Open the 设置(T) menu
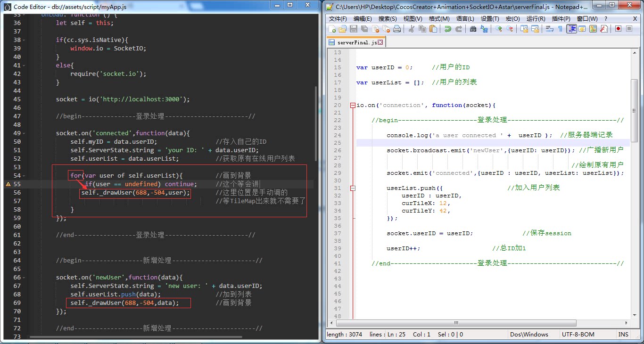 [x=490, y=18]
